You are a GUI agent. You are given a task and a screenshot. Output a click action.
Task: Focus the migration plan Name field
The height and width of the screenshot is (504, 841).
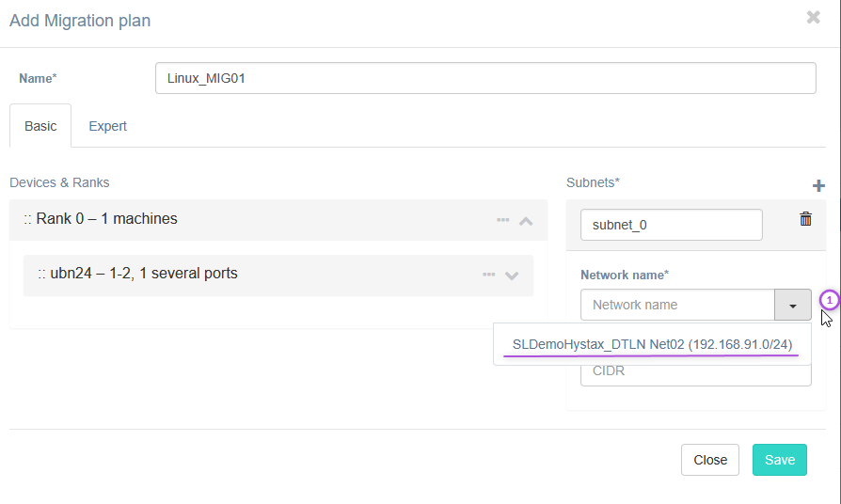(484, 79)
